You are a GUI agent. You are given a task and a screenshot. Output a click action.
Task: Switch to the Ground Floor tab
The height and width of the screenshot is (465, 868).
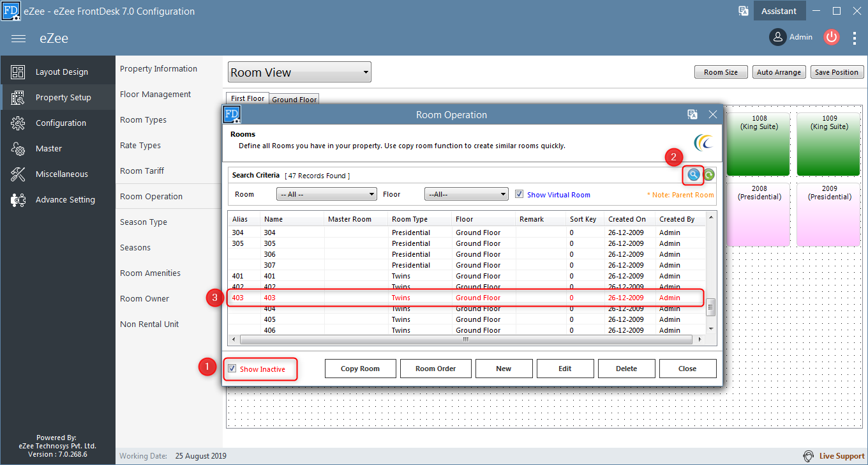(x=294, y=100)
